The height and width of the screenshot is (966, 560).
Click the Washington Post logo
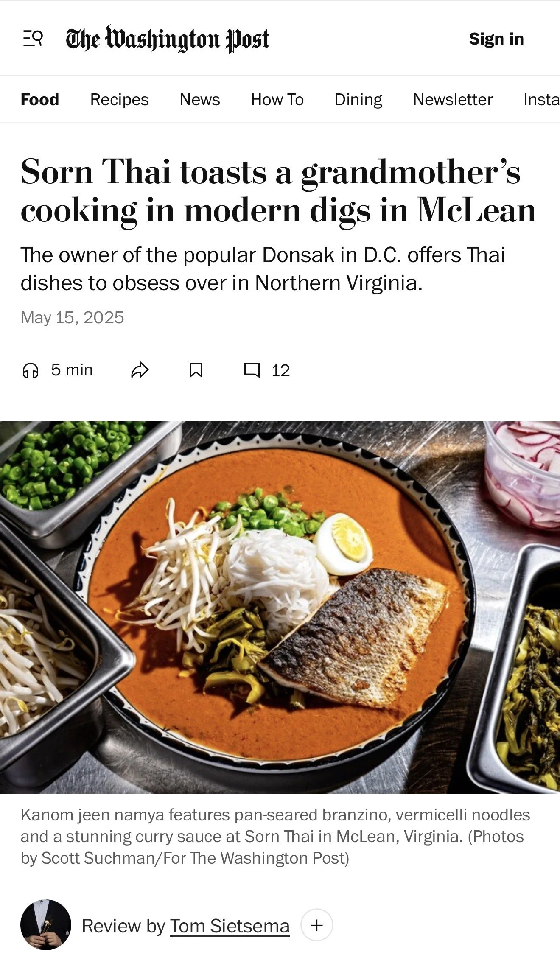point(168,39)
